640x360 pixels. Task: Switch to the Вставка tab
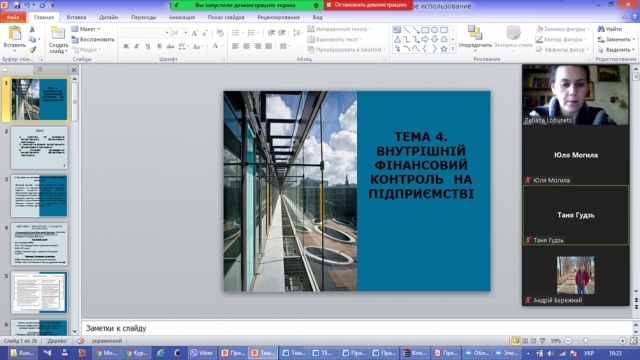(76, 17)
